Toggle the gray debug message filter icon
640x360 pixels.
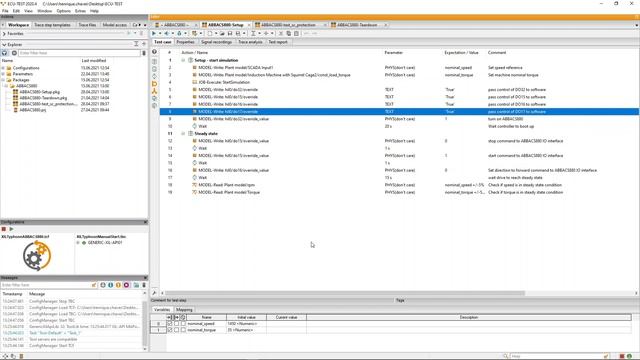coord(103,285)
